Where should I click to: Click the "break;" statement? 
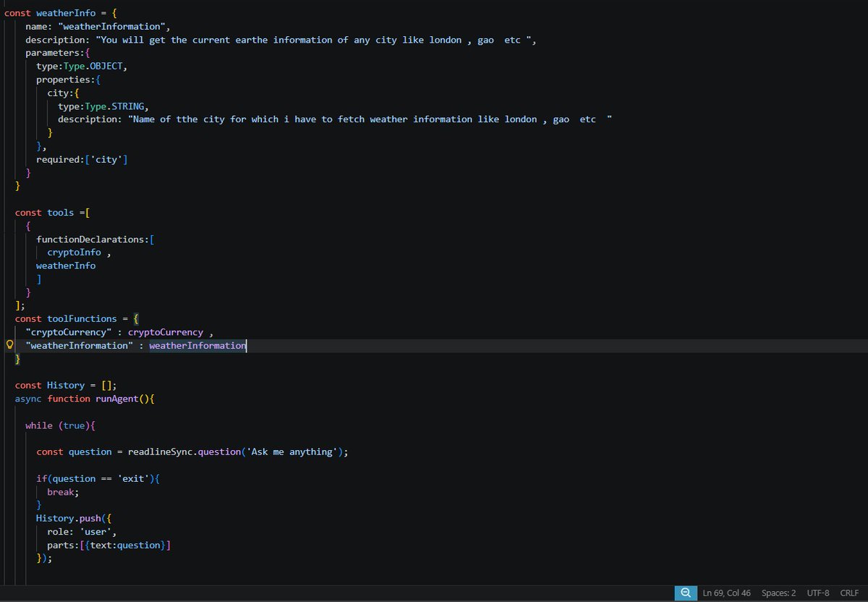pos(64,491)
